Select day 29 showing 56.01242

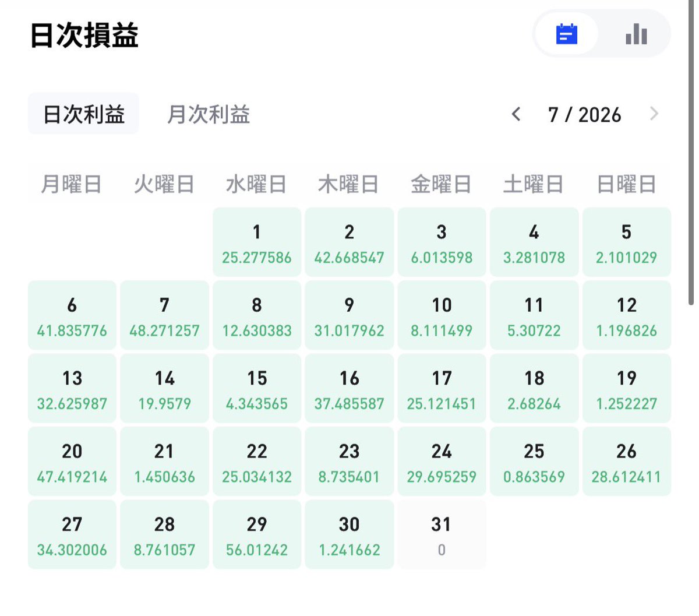pos(257,534)
